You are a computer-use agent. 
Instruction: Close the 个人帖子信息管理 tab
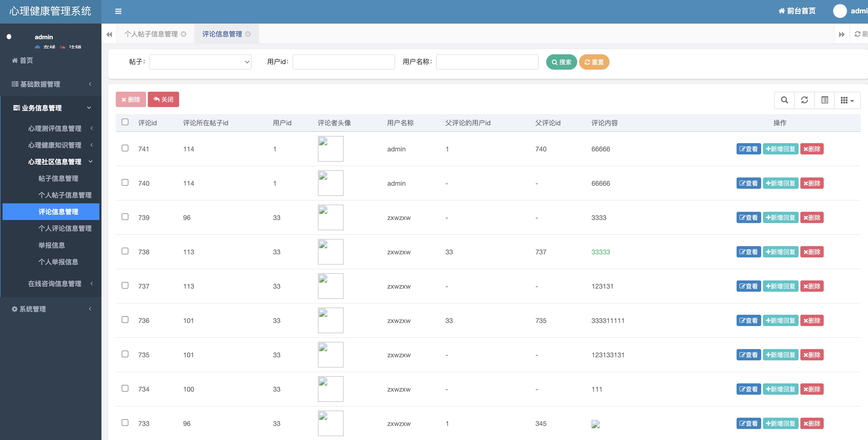(x=184, y=34)
